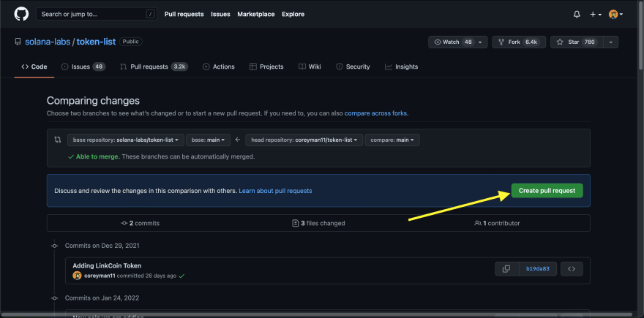Open the base: main branch dropdown

[209, 140]
